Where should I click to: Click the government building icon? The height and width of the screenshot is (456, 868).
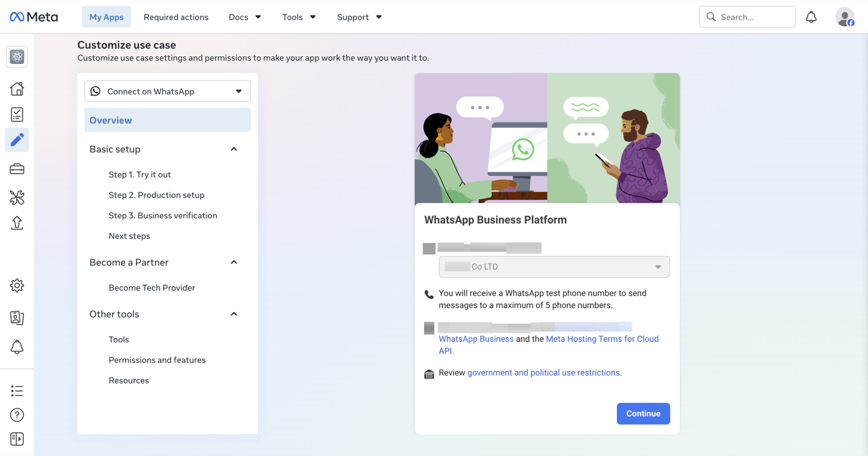(429, 374)
